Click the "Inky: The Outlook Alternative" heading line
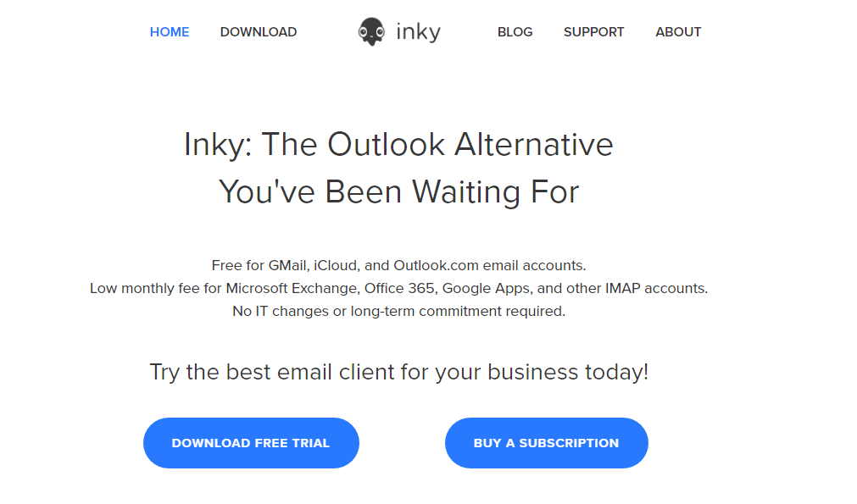The image size is (857, 504). pyautogui.click(x=398, y=145)
